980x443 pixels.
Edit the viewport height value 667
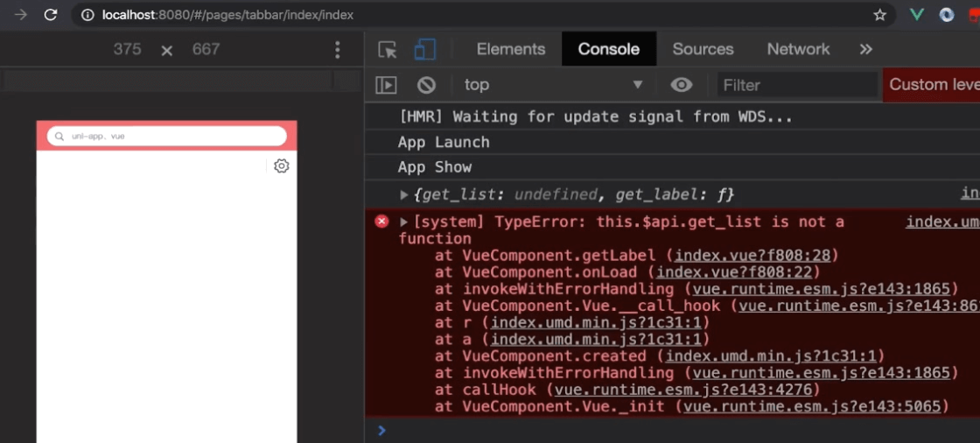tap(206, 49)
